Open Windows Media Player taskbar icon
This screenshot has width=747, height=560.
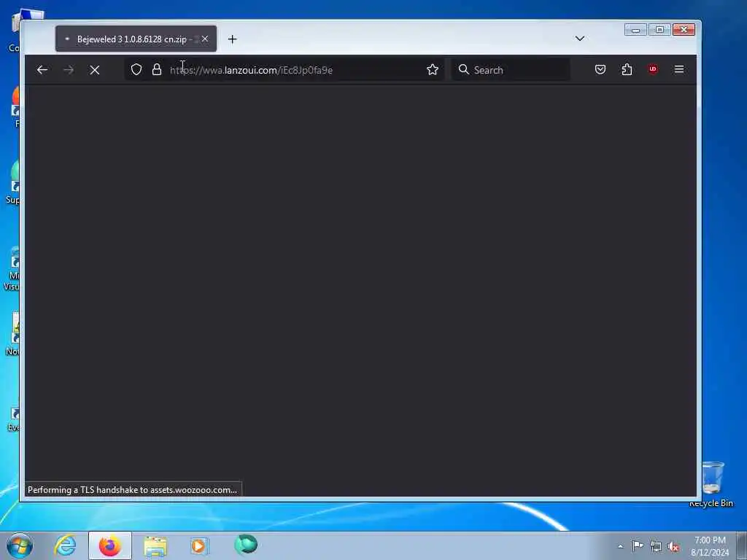[x=199, y=545]
